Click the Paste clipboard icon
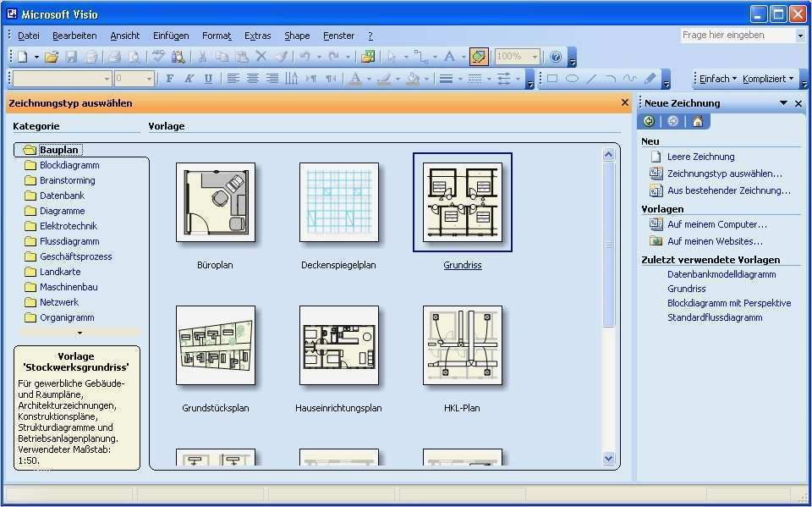Image resolution: width=812 pixels, height=507 pixels. (x=242, y=57)
